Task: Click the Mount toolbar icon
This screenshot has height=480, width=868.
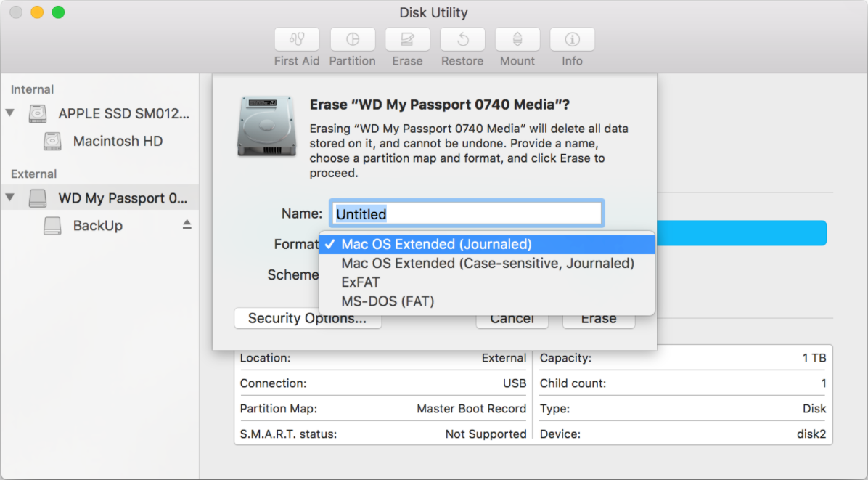Action: 517,39
